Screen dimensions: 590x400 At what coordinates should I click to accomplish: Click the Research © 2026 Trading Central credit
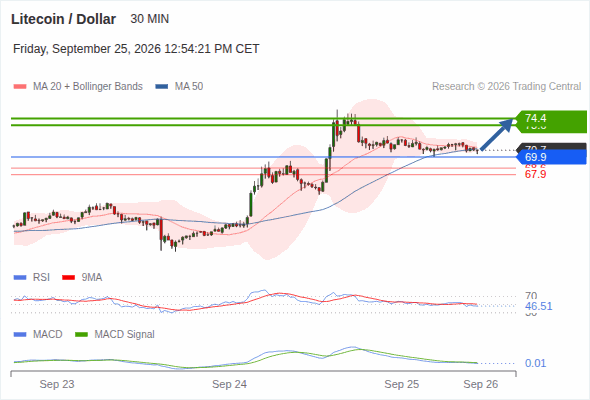click(x=506, y=87)
